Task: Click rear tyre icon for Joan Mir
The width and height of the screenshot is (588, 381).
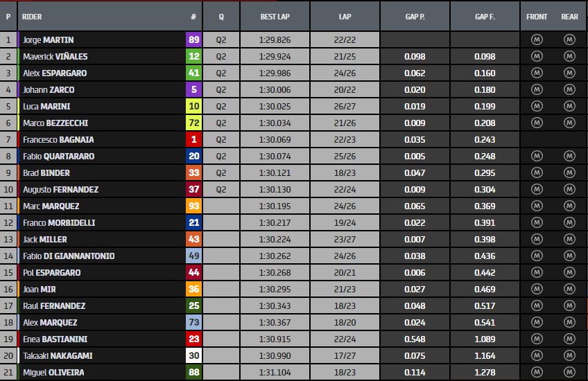Action: (569, 289)
